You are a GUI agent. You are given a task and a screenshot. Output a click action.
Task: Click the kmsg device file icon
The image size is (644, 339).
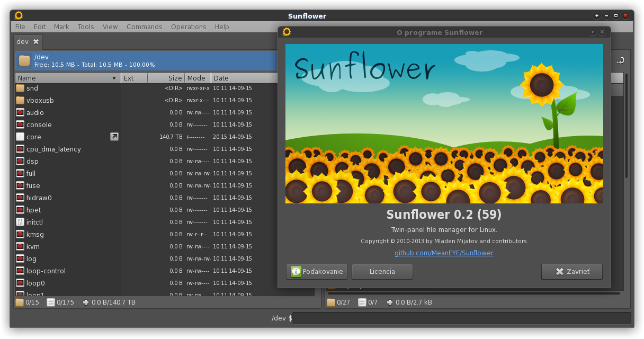click(20, 234)
